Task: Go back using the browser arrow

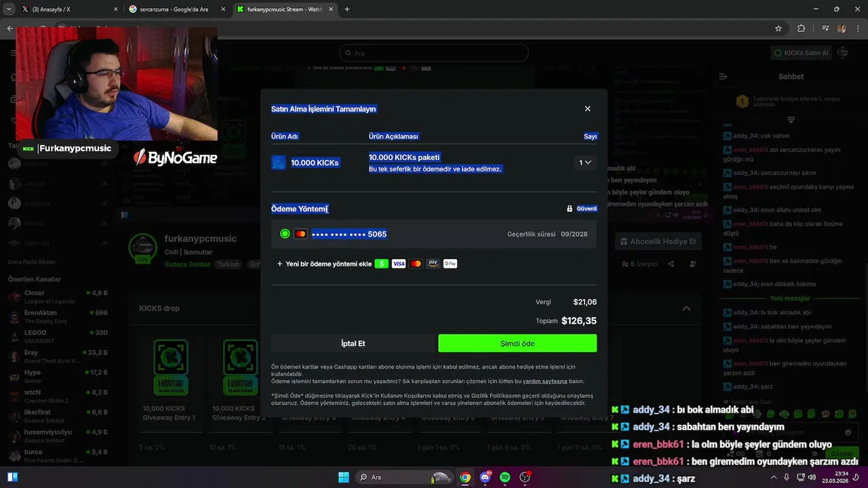Action: tap(9, 28)
